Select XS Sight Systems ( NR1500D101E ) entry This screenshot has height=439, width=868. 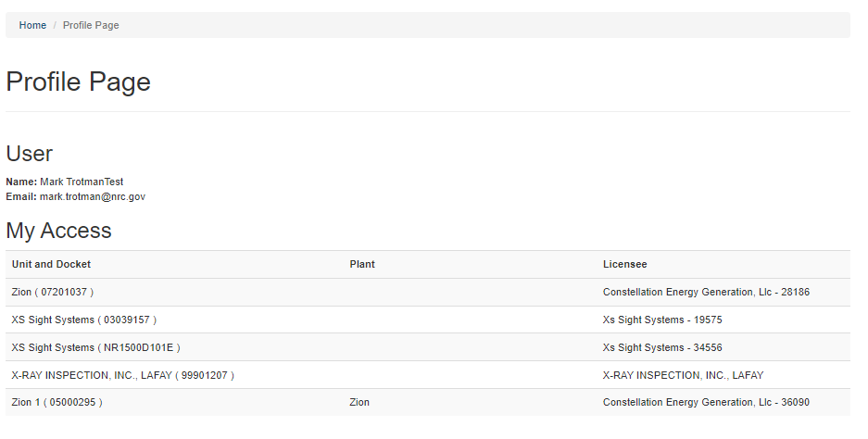click(95, 347)
